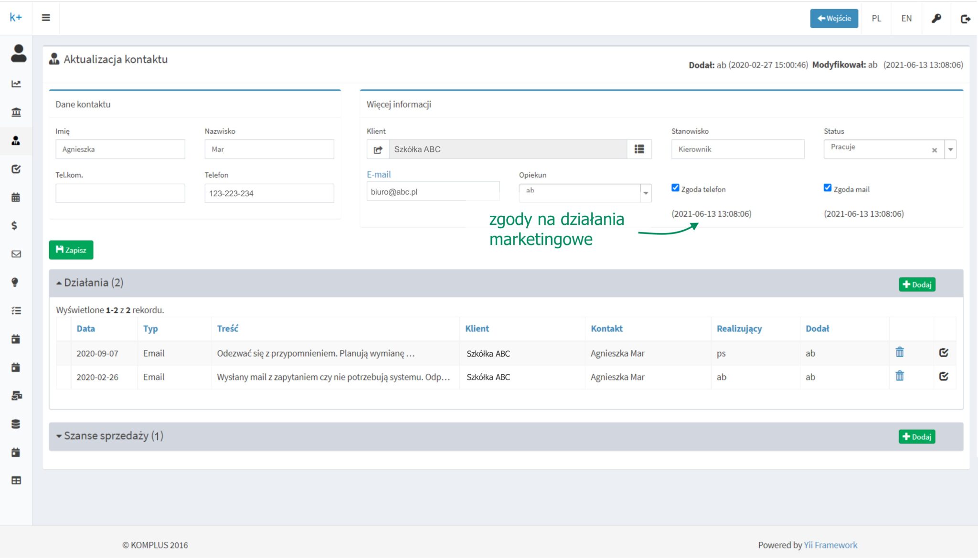Sort table by Realizujący column

[x=739, y=328]
